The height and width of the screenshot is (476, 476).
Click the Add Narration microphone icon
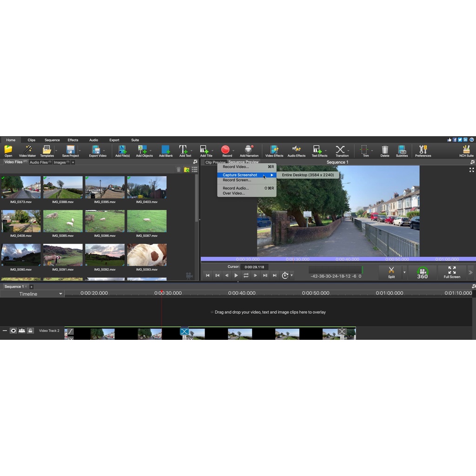[x=249, y=150]
